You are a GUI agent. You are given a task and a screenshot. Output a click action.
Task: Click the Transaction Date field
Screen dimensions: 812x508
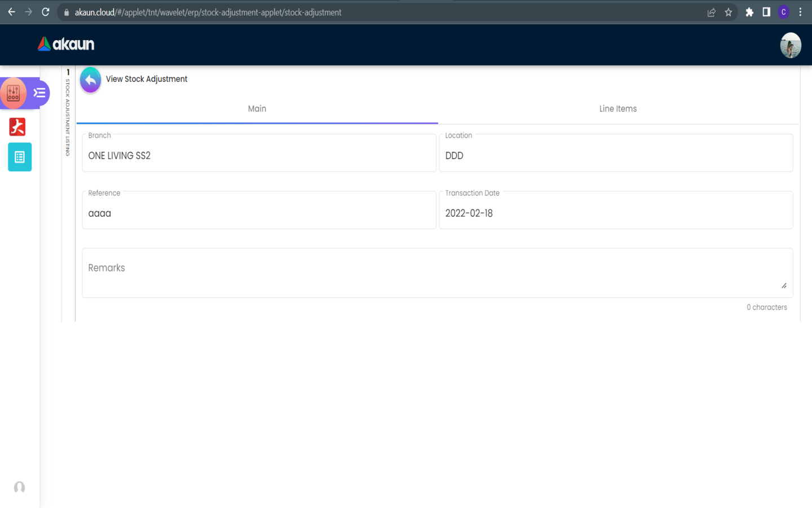pos(616,210)
